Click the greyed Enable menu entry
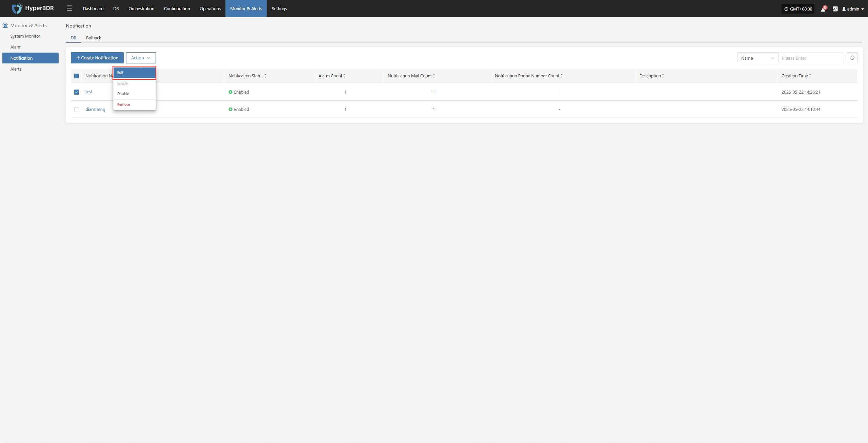The height and width of the screenshot is (443, 868). click(135, 83)
